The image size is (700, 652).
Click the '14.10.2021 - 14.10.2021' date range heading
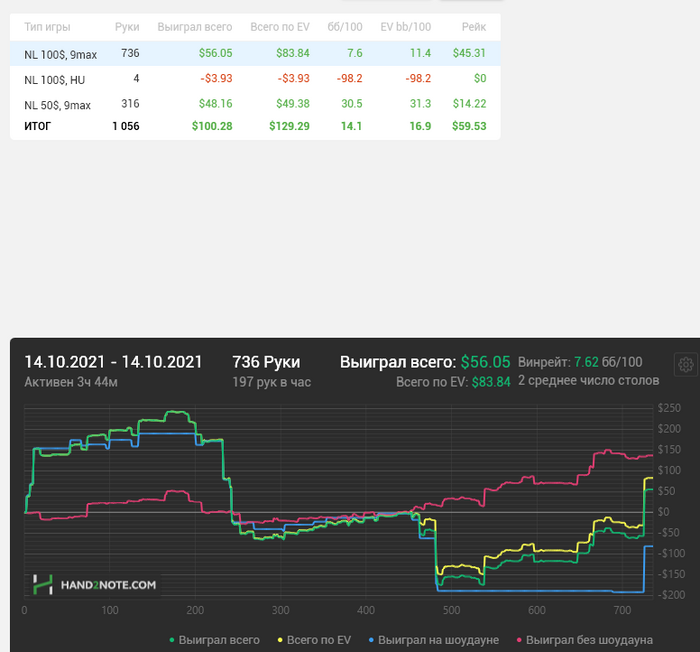pyautogui.click(x=113, y=362)
